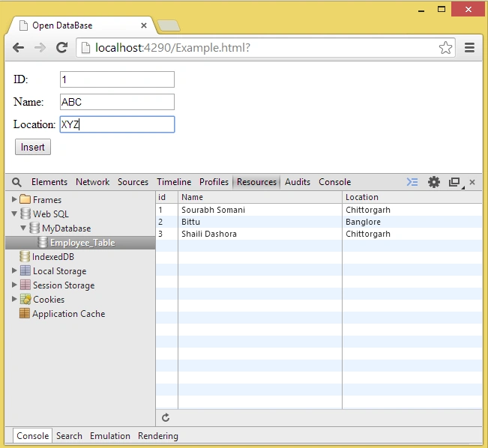Click the Location input field
The width and height of the screenshot is (488, 448).
pos(117,124)
